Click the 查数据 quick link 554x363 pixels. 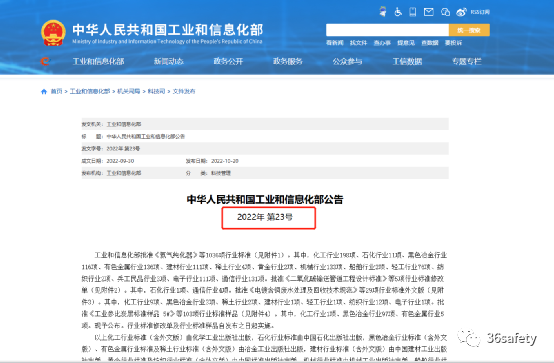[430, 43]
